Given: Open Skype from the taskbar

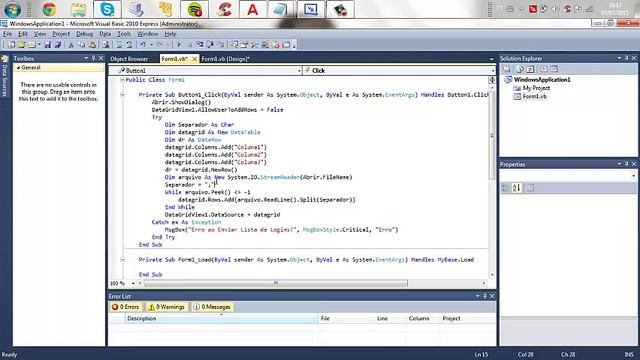Looking at the screenshot, I should 107,9.
